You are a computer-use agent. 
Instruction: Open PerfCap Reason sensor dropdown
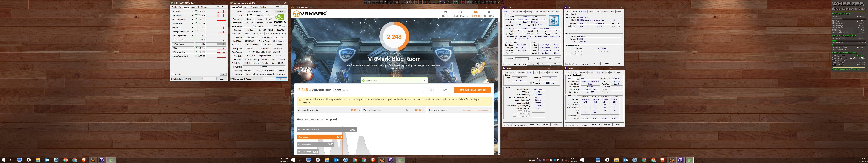[193, 44]
